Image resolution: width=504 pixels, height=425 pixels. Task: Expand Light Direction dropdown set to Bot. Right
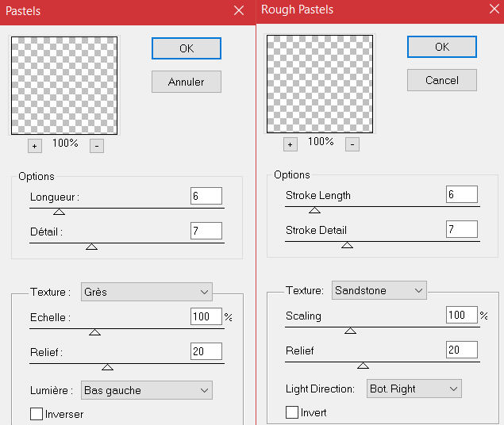coord(413,389)
